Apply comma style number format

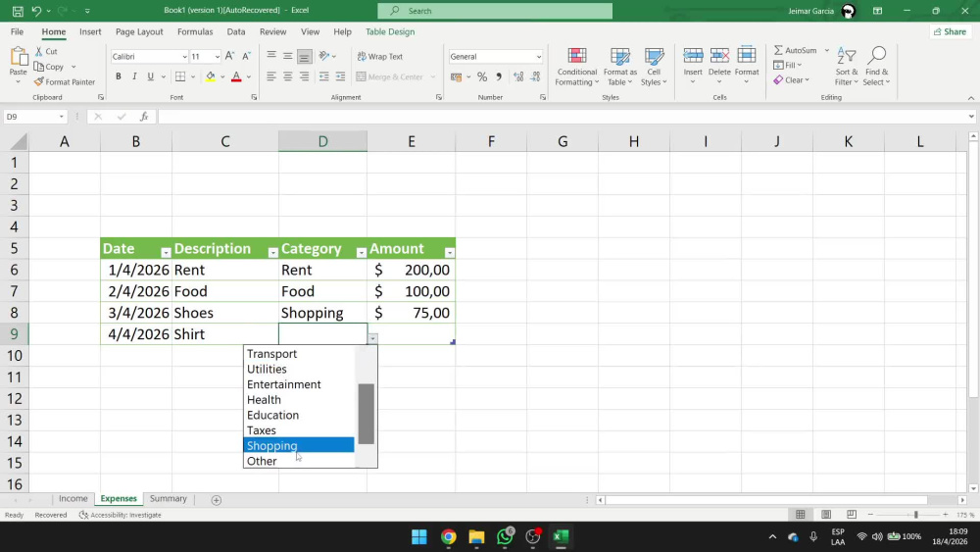coord(499,76)
